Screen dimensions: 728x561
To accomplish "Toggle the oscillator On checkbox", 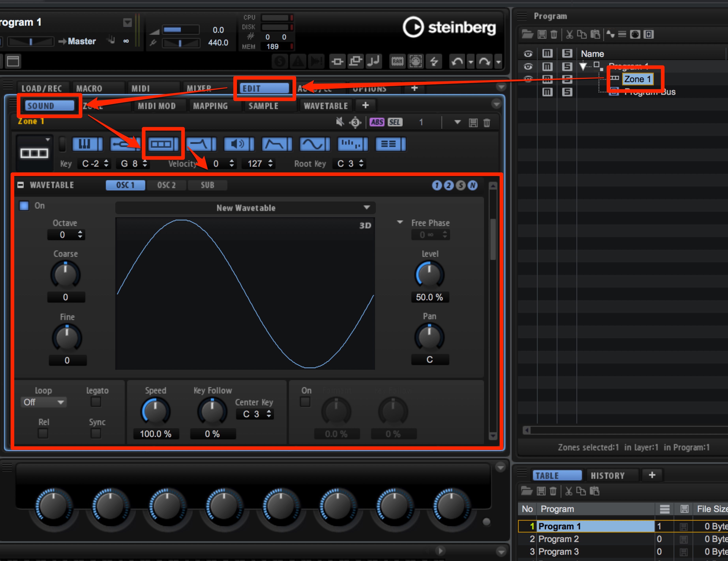I will tap(24, 205).
